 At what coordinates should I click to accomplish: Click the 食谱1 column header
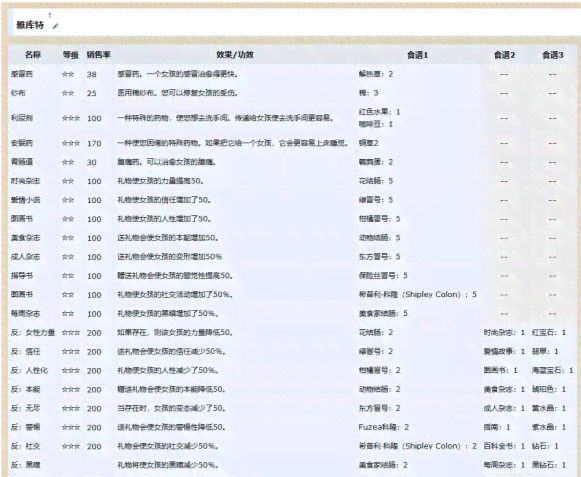point(418,55)
